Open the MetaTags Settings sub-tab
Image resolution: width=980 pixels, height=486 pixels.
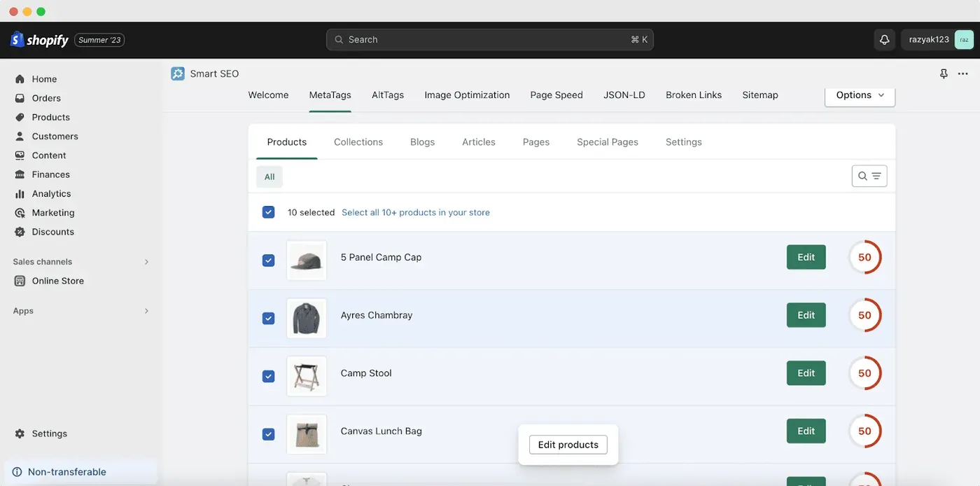(684, 142)
